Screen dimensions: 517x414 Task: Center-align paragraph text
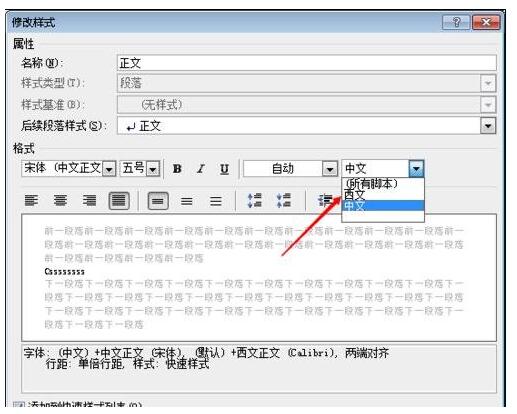click(60, 201)
